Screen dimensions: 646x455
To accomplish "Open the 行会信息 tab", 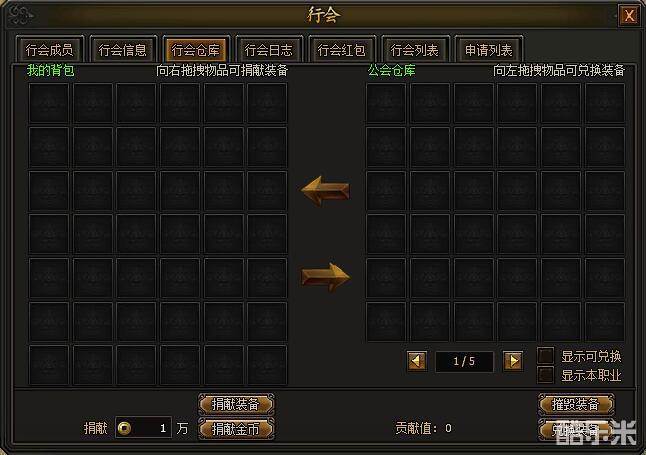I will [123, 50].
